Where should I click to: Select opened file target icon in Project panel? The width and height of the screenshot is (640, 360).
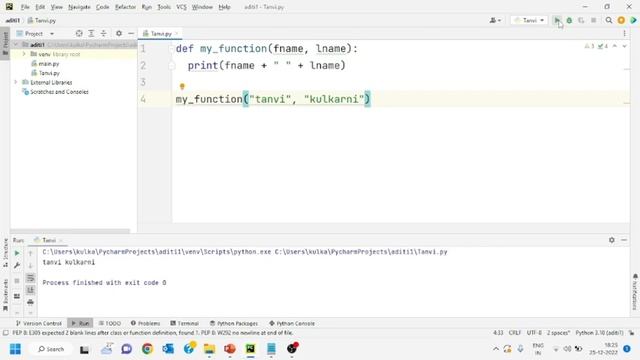pos(79,33)
